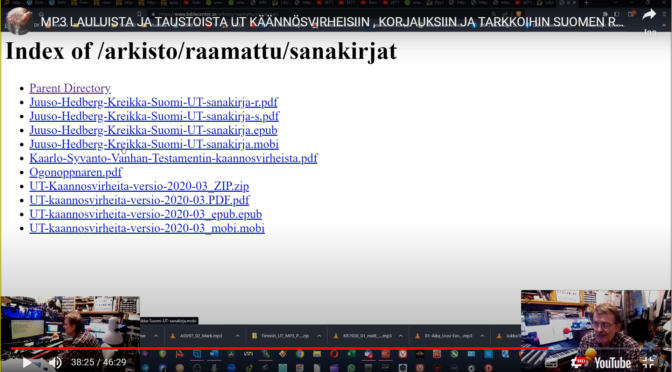Open Microsoft Word from the taskbar

tap(214, 354)
